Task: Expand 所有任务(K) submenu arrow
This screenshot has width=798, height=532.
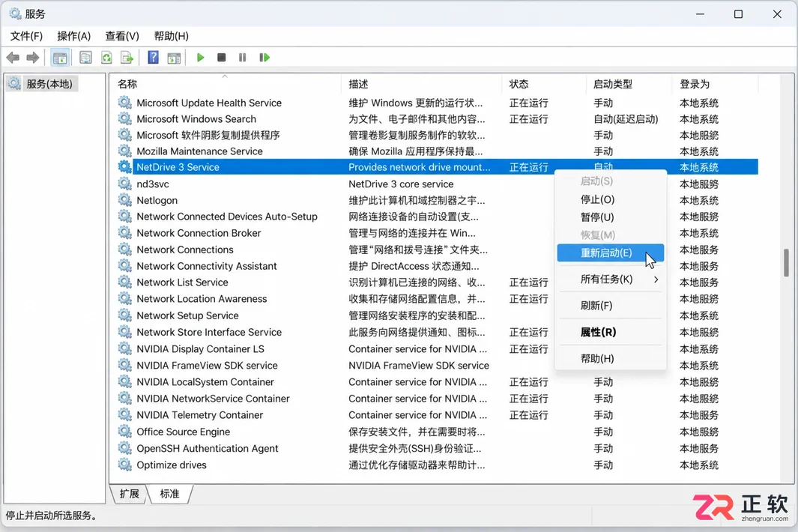Action: pyautogui.click(x=656, y=279)
